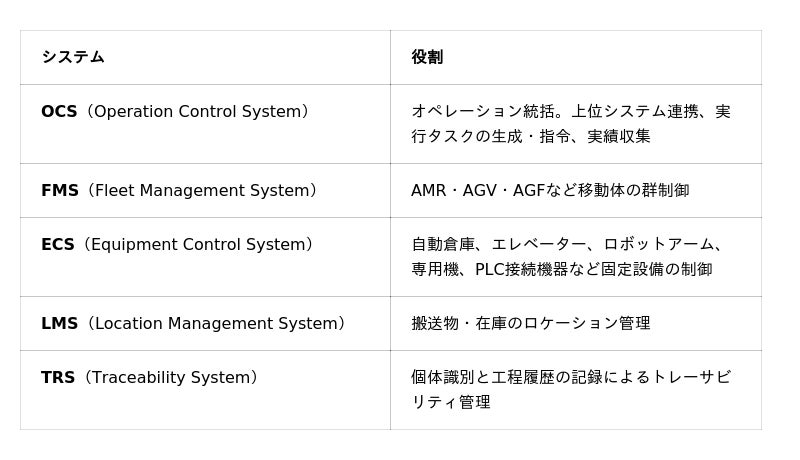Select the FMS (Fleet Management System) cell
800x460 pixels.
(x=205, y=190)
